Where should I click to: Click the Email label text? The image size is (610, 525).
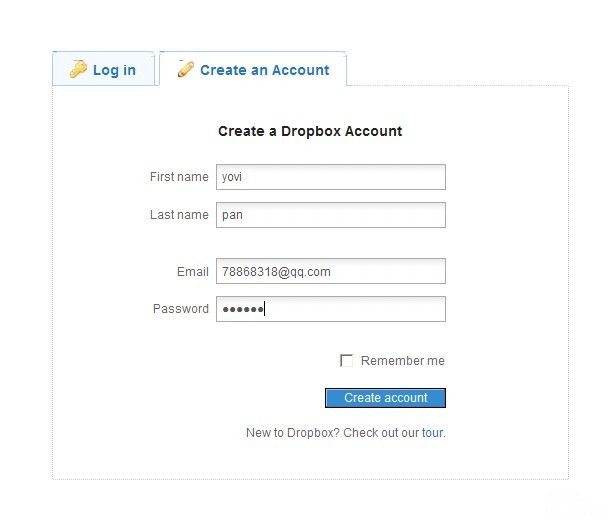(x=193, y=271)
